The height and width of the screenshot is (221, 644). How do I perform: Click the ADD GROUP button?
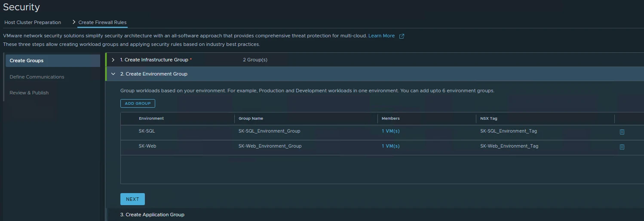click(x=138, y=103)
